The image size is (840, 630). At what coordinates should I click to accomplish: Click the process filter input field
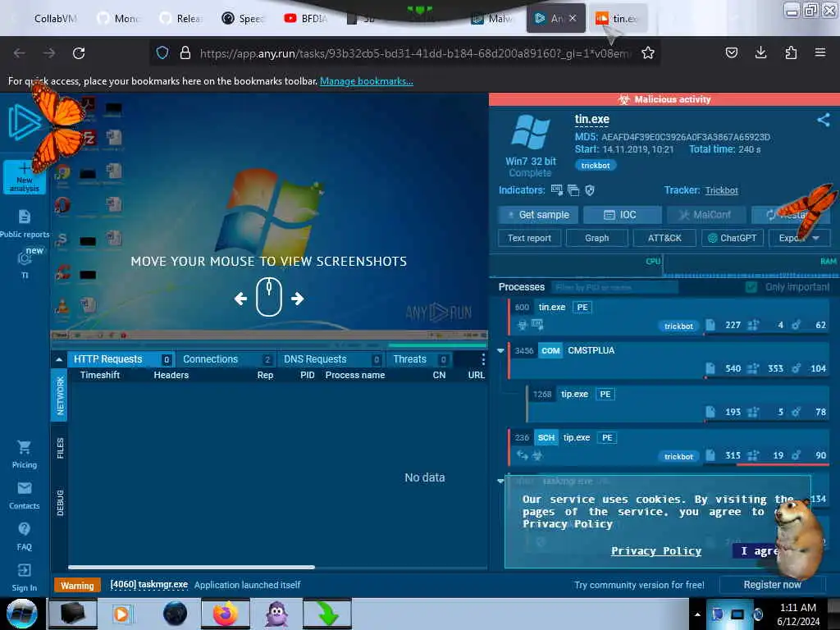coord(614,287)
